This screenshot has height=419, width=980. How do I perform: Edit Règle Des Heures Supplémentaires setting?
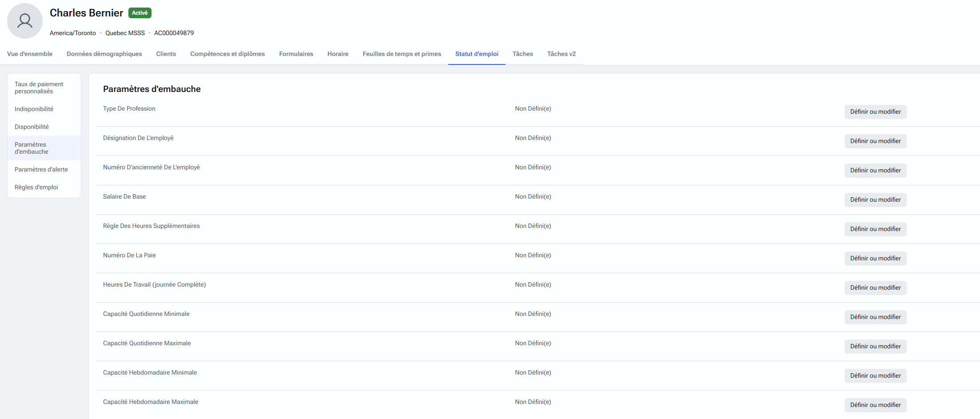pyautogui.click(x=875, y=229)
